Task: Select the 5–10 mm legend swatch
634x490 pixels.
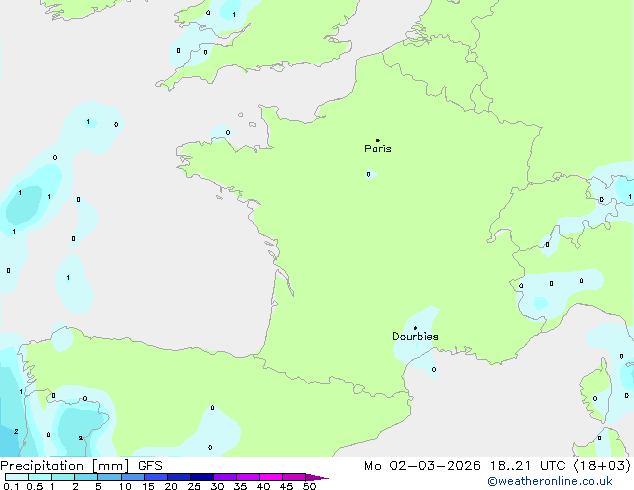Action: 109,477
